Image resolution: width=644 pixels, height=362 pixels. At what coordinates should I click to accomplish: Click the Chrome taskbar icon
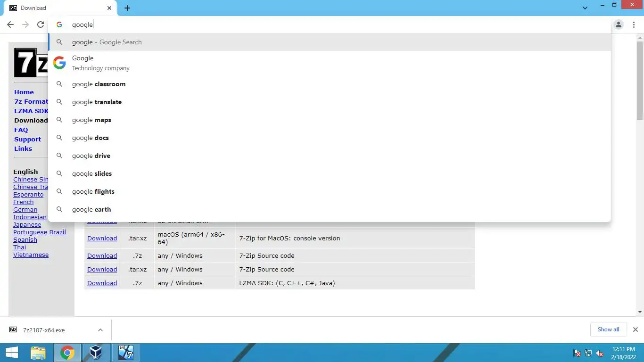pos(67,353)
